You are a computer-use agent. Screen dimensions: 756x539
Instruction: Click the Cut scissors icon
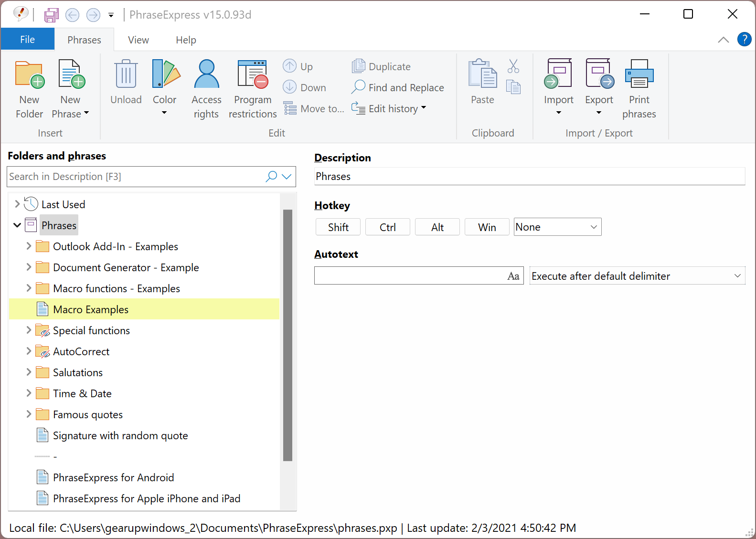(x=513, y=66)
